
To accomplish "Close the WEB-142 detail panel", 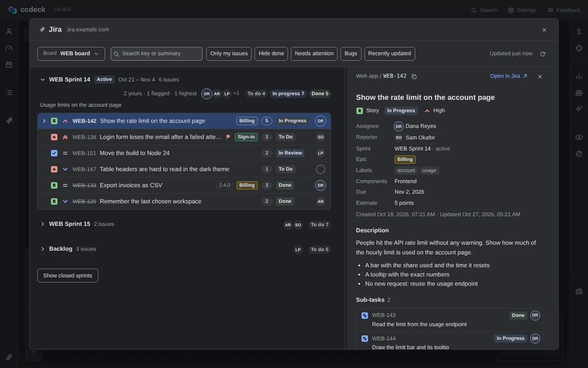I will (540, 76).
